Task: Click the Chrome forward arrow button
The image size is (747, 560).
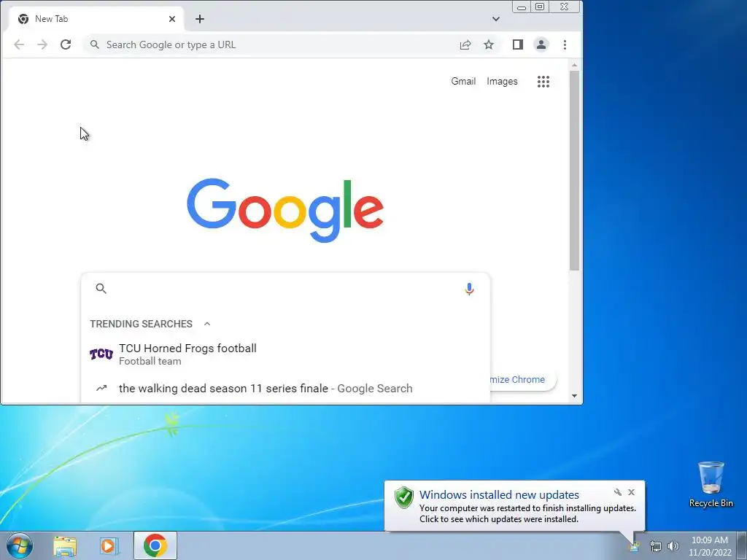Action: pyautogui.click(x=42, y=44)
